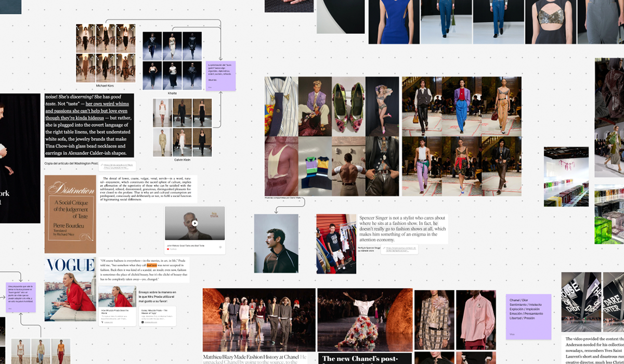Viewport: 624px width, 364px height.
Task: Open the Spencer Singer article link card
Action: 401,250
